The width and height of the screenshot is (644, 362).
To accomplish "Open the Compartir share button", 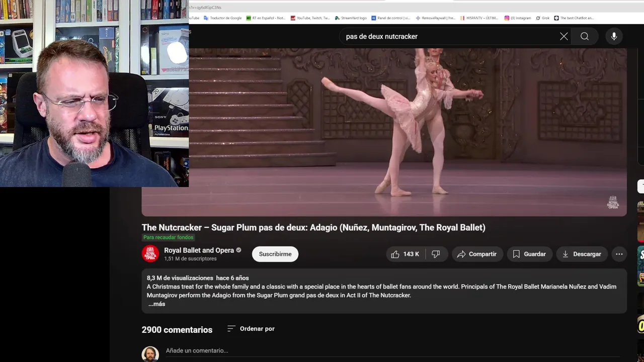I will [476, 254].
